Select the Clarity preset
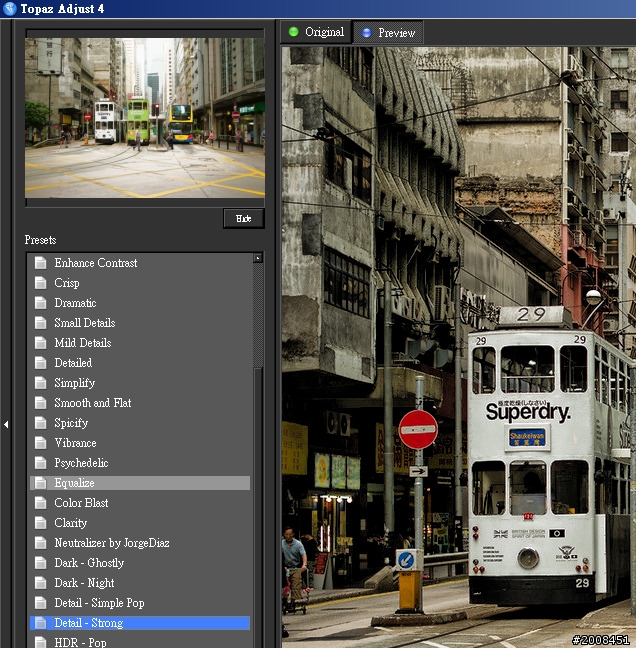 point(140,523)
